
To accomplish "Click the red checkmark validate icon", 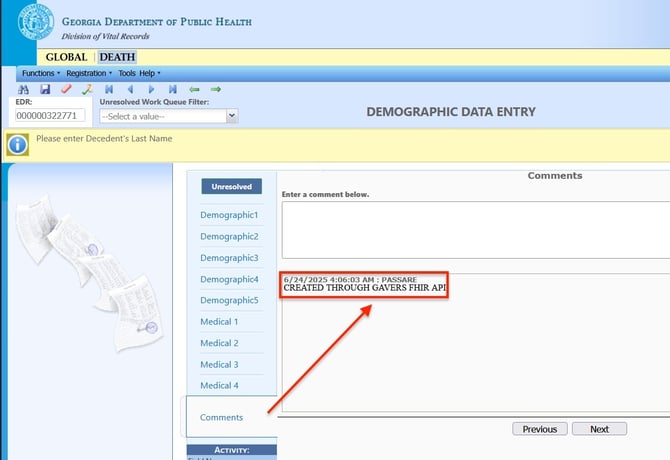I will [66, 89].
